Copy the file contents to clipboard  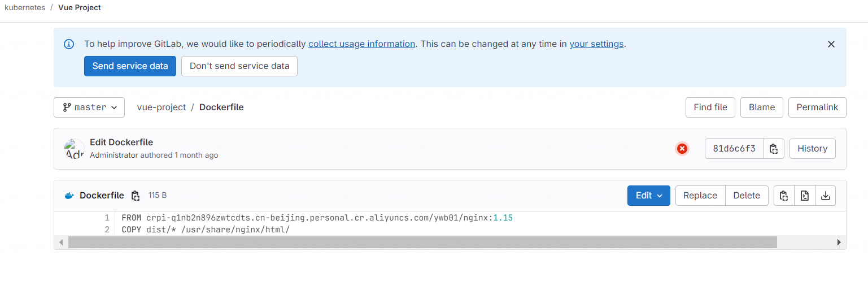point(784,196)
